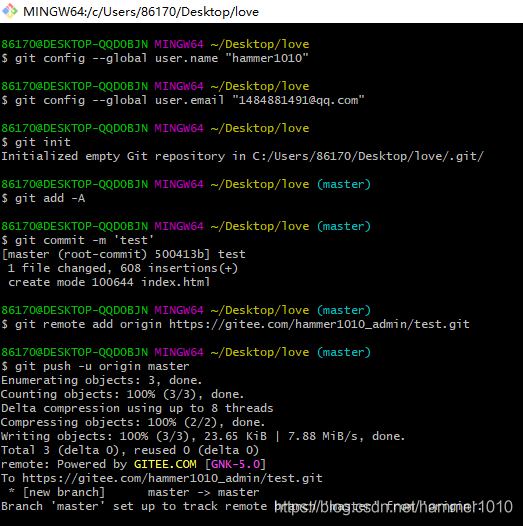Click the 'git push -u origin master' command
Viewport: 523px width, 526px height.
[x=95, y=366]
